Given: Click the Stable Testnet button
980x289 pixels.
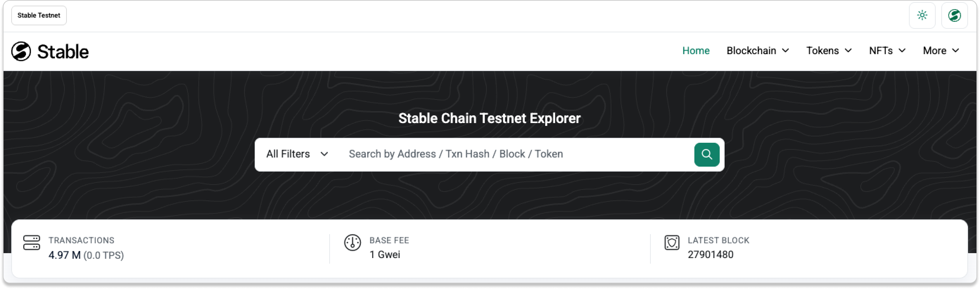Looking at the screenshot, I should pos(39,15).
